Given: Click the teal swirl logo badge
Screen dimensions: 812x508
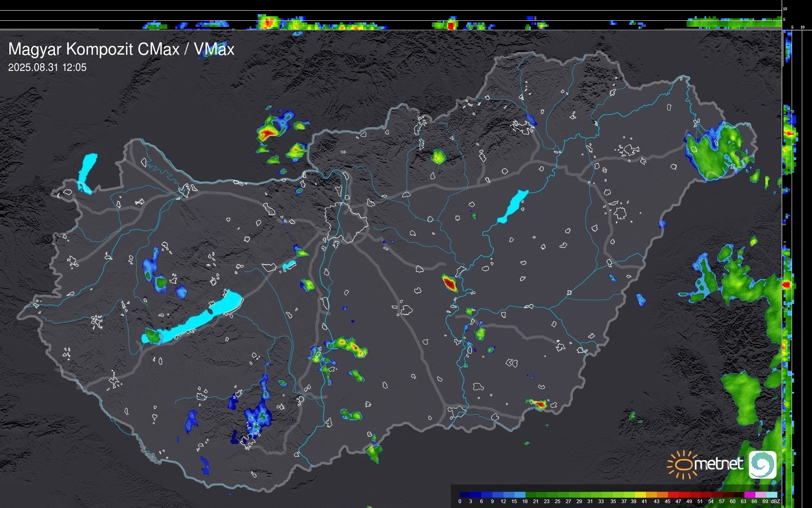Looking at the screenshot, I should click(x=763, y=464).
